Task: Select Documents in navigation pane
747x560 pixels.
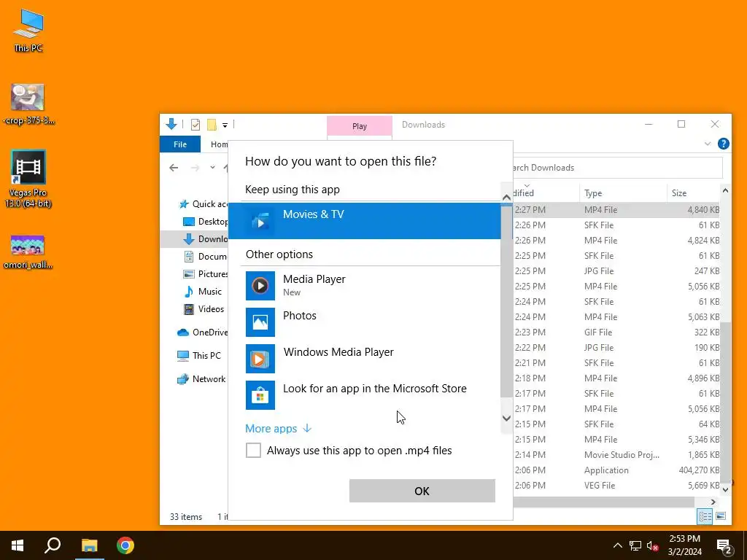Action: pos(206,257)
